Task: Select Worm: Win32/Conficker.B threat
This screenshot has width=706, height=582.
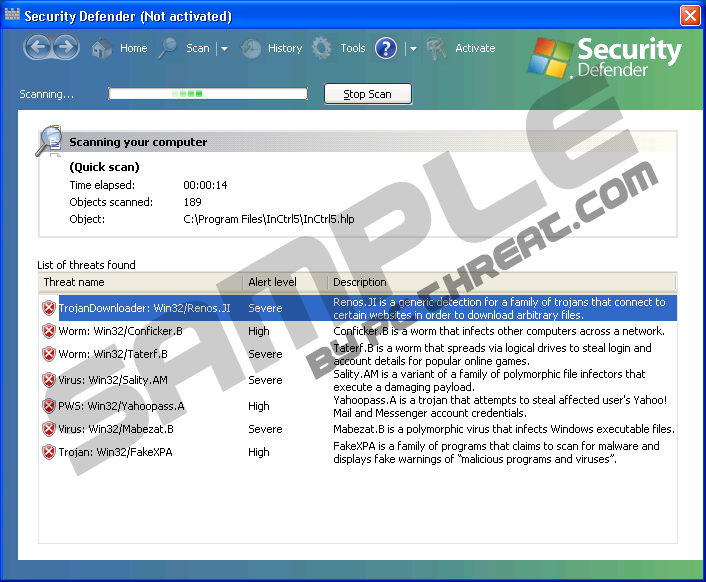Action: point(120,331)
